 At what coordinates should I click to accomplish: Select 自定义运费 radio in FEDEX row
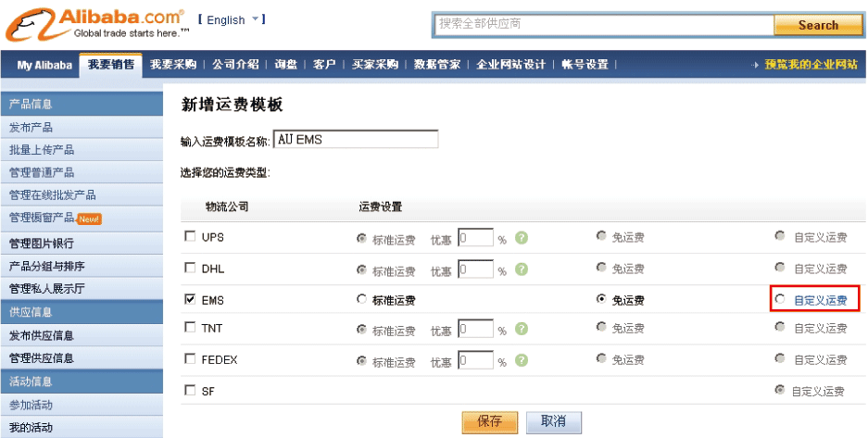(x=780, y=358)
